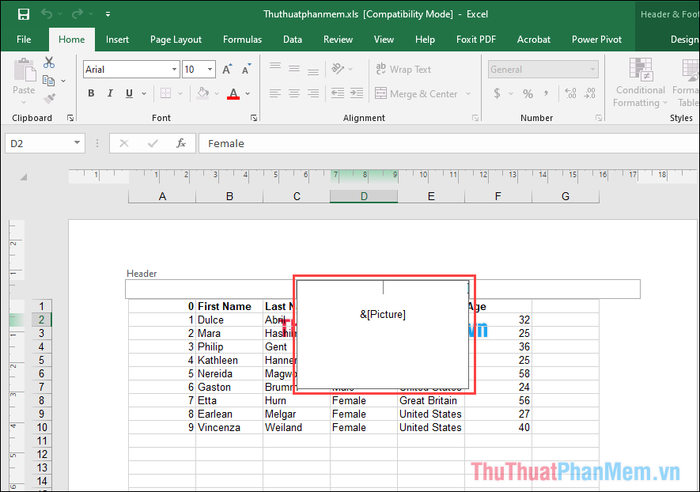Click the Save icon in quick access toolbar

[23, 15]
